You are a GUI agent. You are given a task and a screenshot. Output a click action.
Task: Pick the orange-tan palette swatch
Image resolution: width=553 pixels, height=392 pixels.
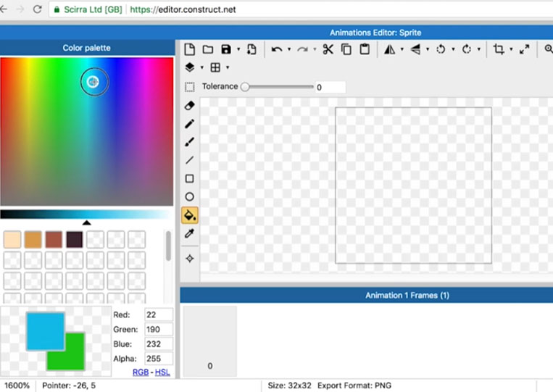pos(33,240)
